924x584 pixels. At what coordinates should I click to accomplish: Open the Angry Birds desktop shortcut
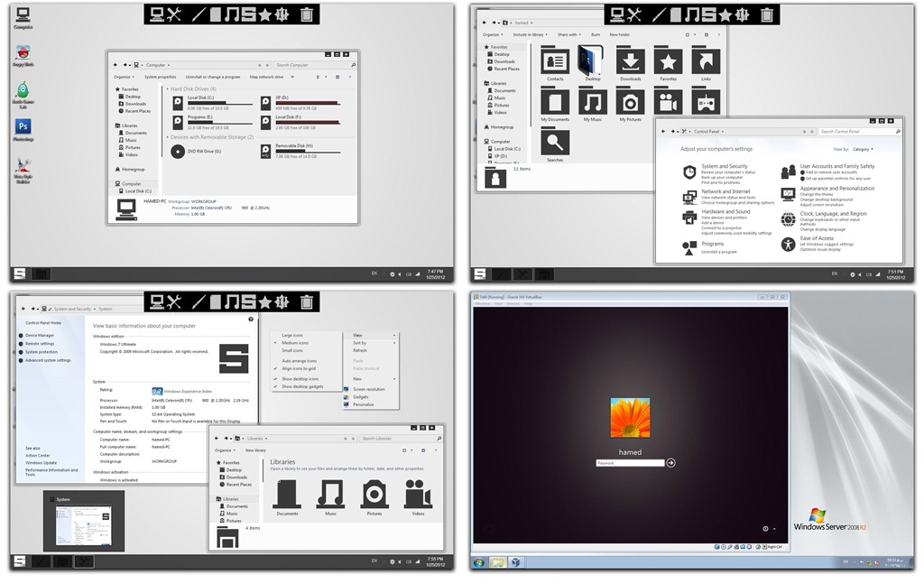(23, 54)
